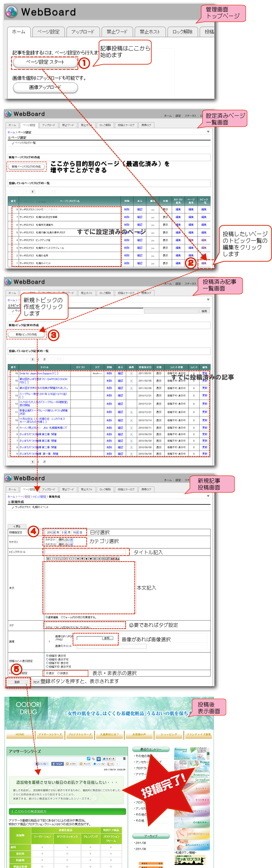Select the フォーム内の改行を無視する radio button

click(x=62, y=617)
